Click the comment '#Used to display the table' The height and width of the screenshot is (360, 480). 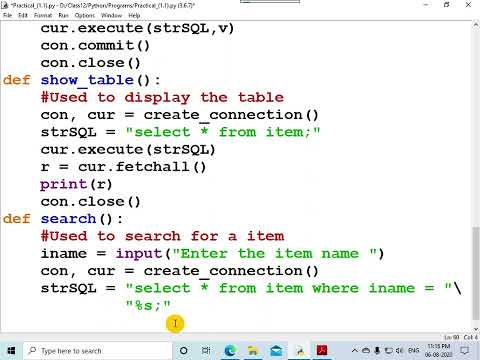click(162, 98)
